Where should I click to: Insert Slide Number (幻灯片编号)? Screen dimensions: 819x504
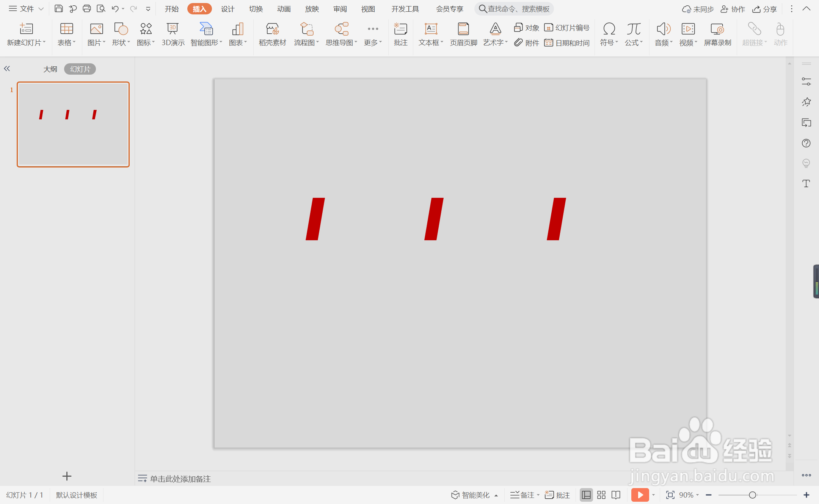click(x=566, y=28)
